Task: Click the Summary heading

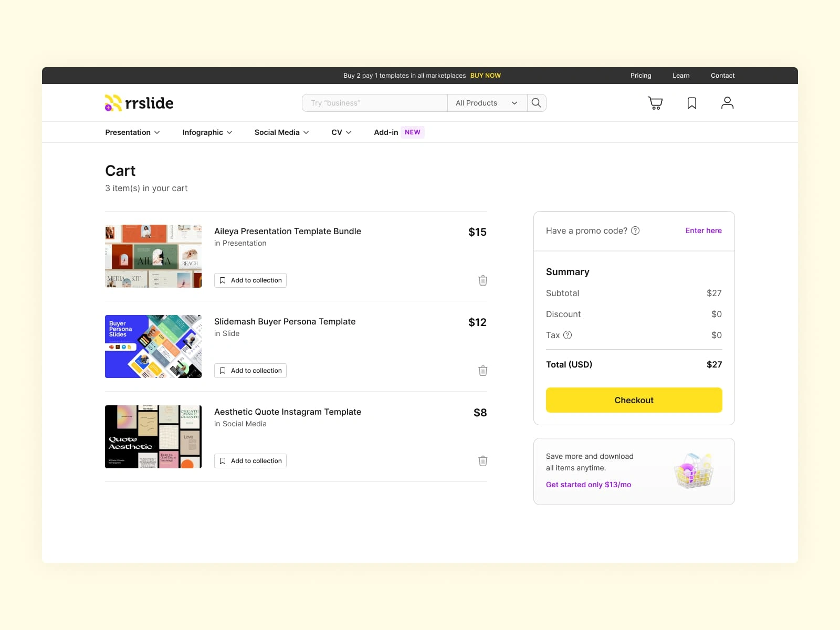Action: [x=568, y=272]
